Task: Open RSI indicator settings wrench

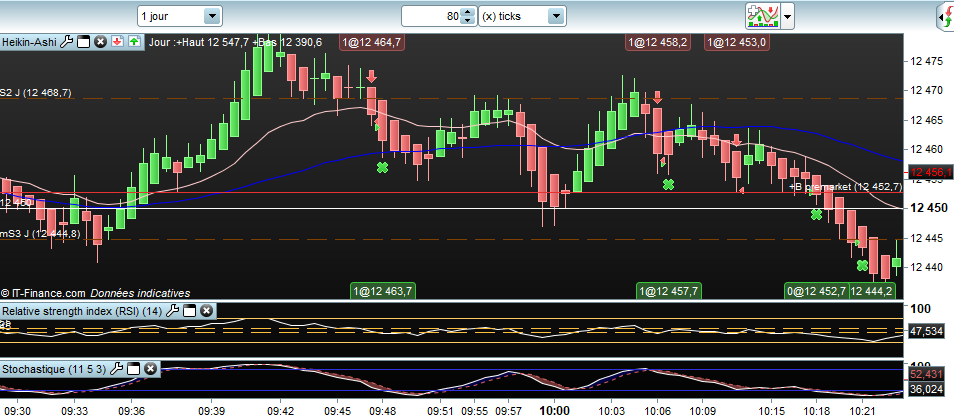Action: point(172,311)
